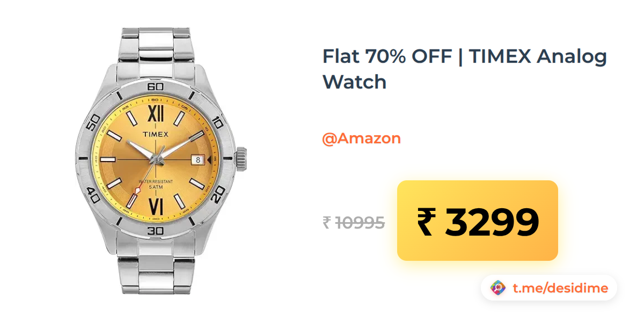
Task: Click the DesiDime logo icon
Action: point(498,288)
